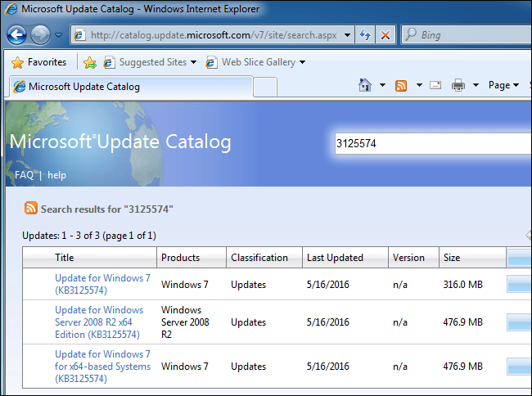Click the Add to Favorites Bar icon
This screenshot has width=532, height=396.
90,62
